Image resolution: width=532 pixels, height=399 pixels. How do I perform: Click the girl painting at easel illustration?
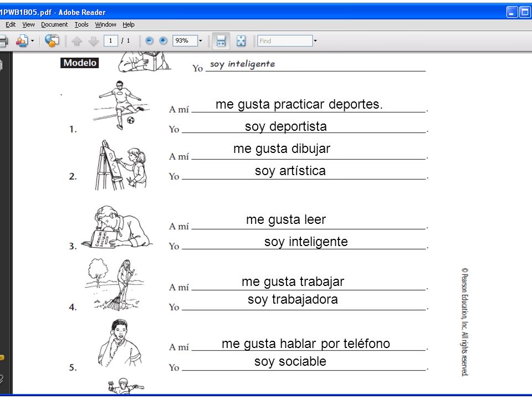120,165
